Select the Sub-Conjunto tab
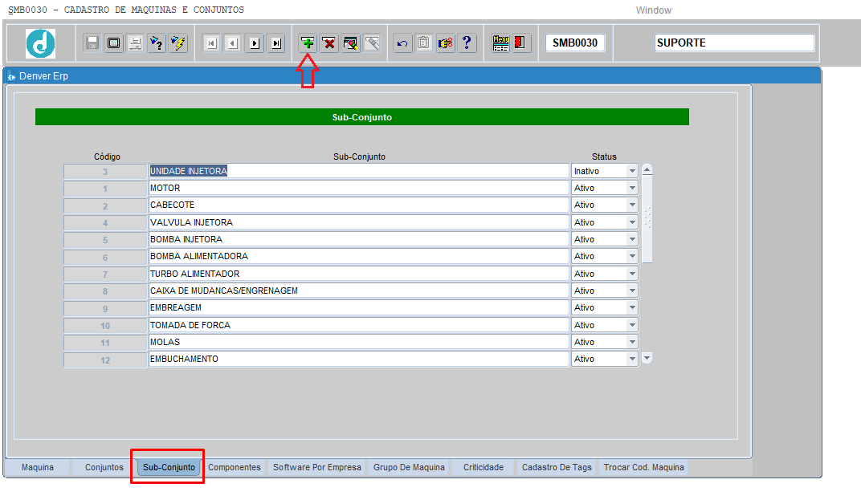Viewport: 861px width, 504px height. (169, 467)
